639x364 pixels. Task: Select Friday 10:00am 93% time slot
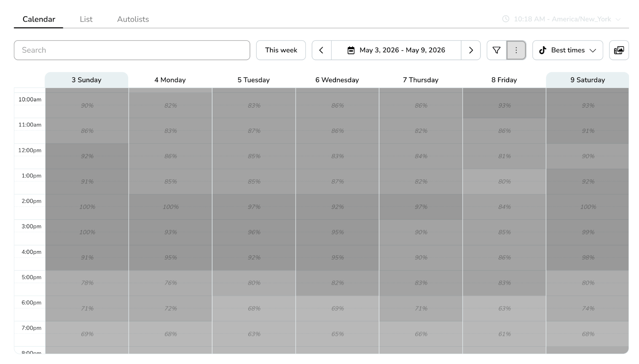point(504,105)
